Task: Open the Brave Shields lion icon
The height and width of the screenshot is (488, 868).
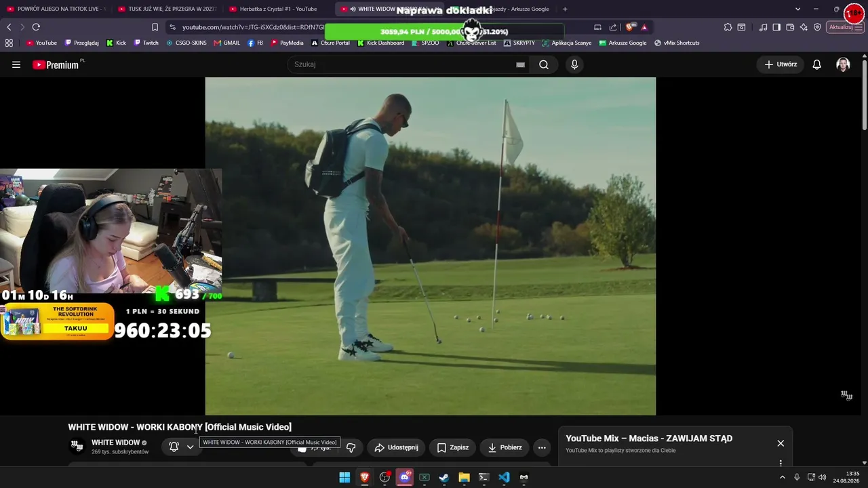Action: point(631,27)
